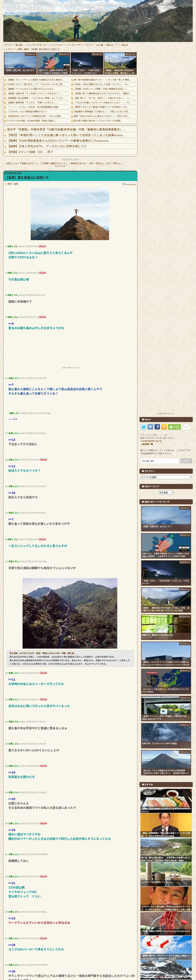Open ranking 78コメント camper thumbnail
Viewport: 196px width, 980px height.
click(x=166, y=708)
